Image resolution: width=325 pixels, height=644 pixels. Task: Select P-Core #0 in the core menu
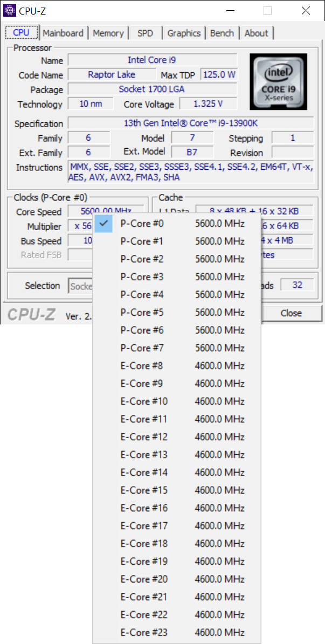click(177, 224)
